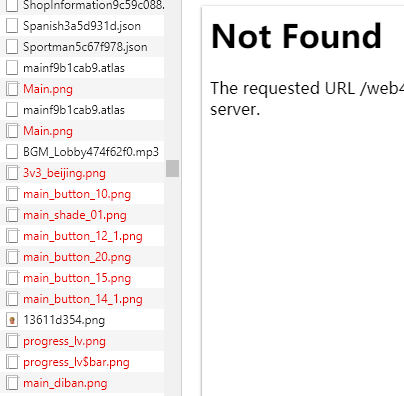The image size is (404, 396).
Task: Open the progress_lv.png request
Action: click(82, 341)
